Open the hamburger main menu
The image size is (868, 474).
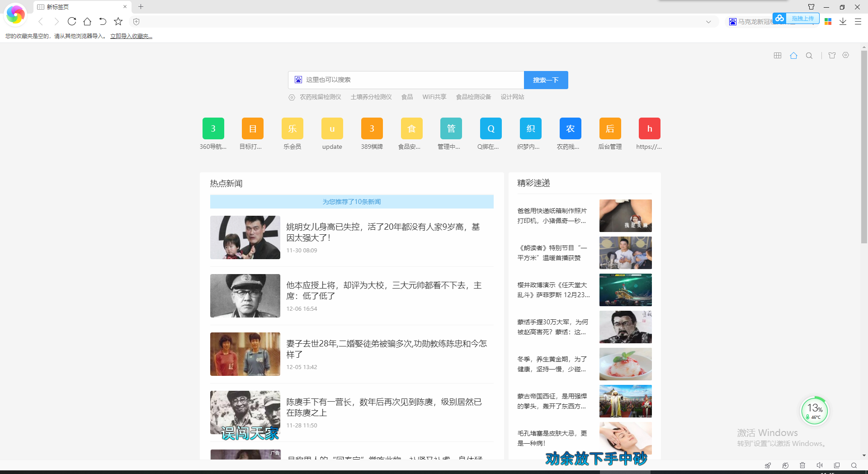point(858,21)
